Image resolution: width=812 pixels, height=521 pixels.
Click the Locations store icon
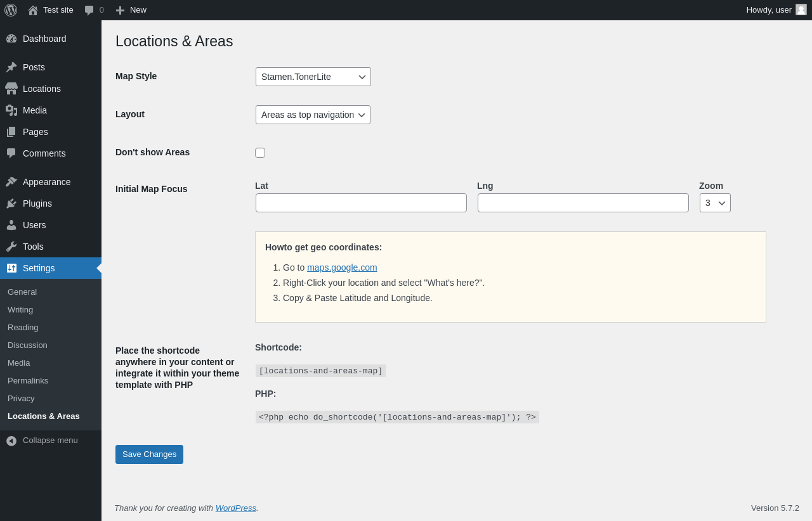11,89
